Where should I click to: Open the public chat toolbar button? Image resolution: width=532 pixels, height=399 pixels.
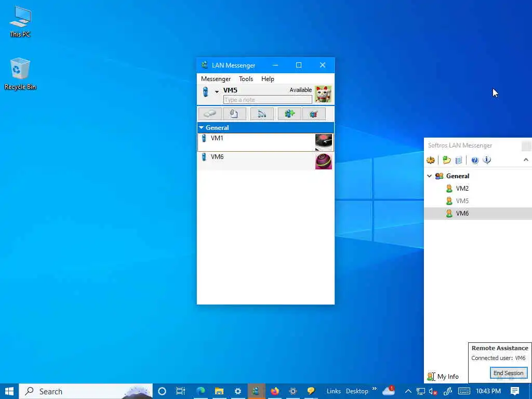pos(314,114)
